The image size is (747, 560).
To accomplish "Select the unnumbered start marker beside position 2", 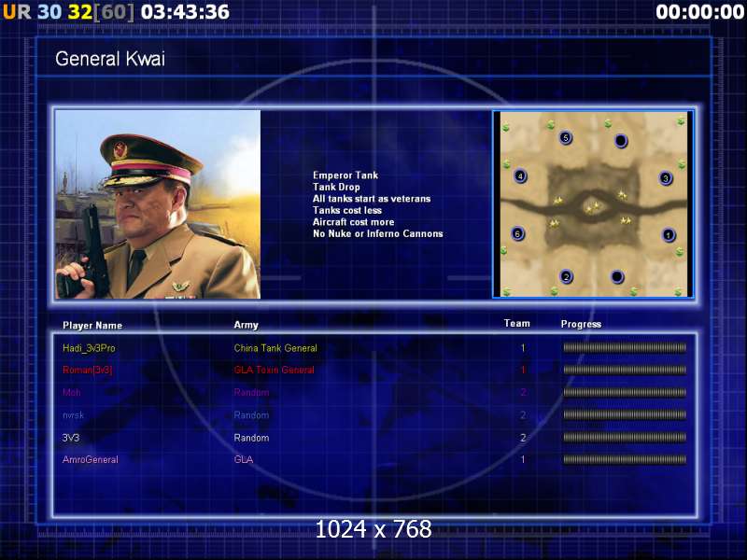I will point(617,276).
